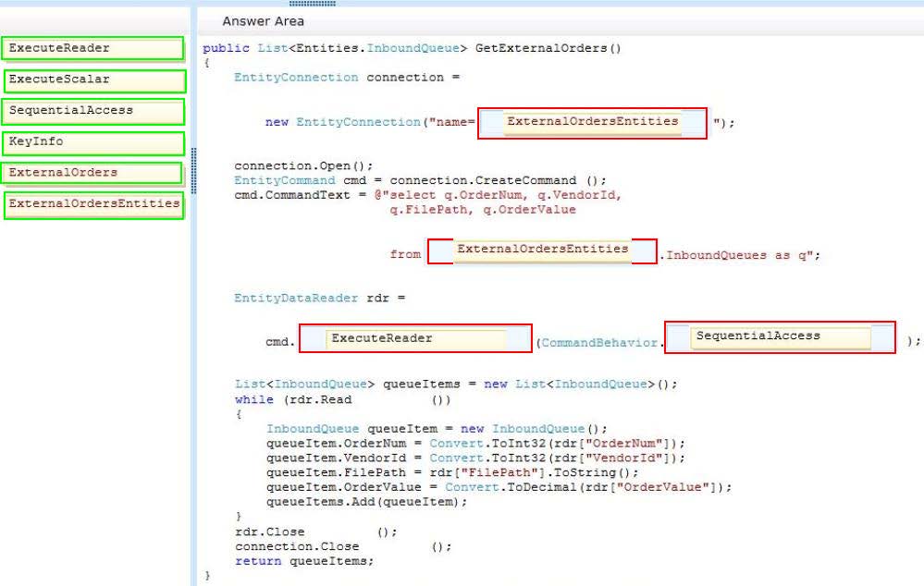This screenshot has height=586, width=924.
Task: Click the 'EntityConnection connection =' line
Action: (x=347, y=78)
